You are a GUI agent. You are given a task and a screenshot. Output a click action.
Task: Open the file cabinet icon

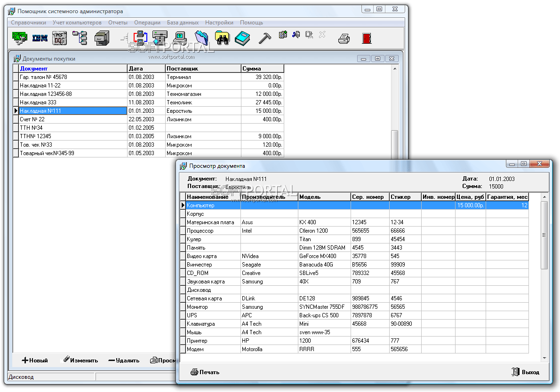point(102,38)
